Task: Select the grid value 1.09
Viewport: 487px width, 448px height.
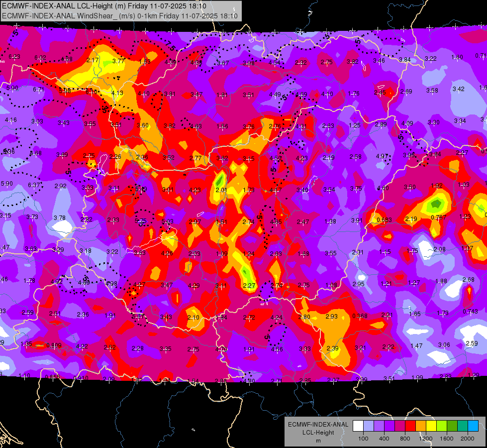Action: click(x=222, y=254)
